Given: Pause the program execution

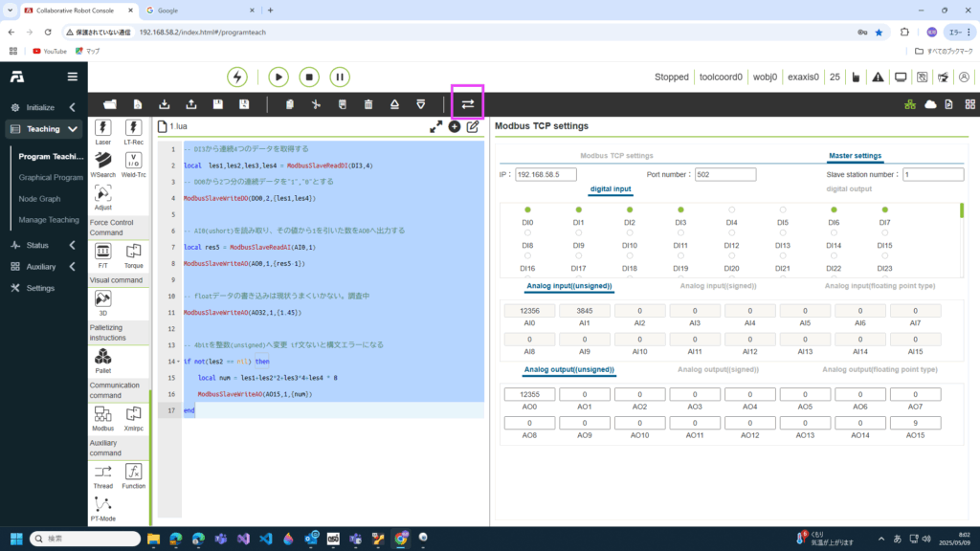Looking at the screenshot, I should pyautogui.click(x=340, y=77).
